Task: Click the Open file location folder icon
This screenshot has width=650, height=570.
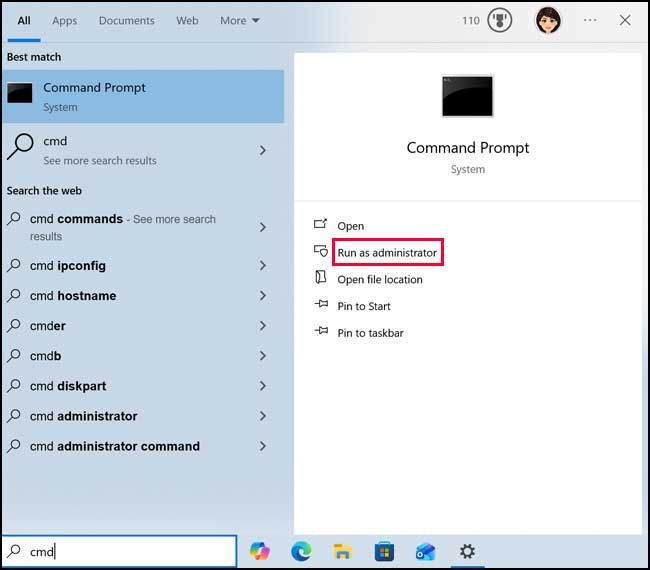Action: coord(320,277)
